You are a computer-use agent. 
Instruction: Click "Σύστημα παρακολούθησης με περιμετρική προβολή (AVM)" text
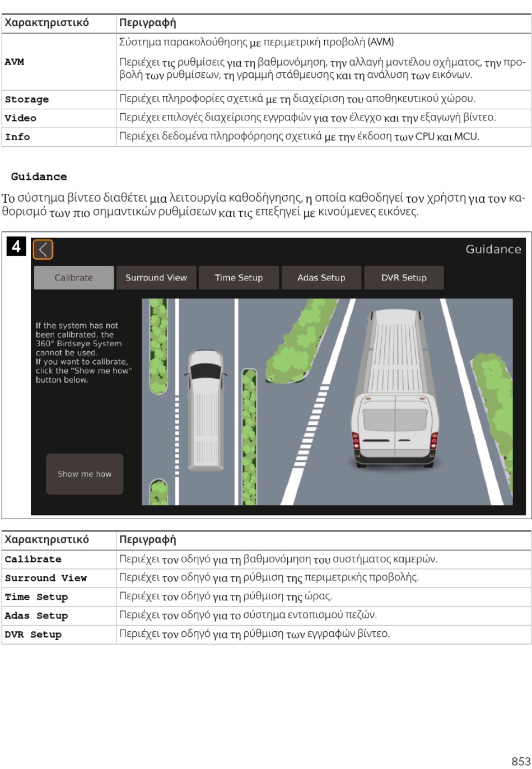(256, 42)
